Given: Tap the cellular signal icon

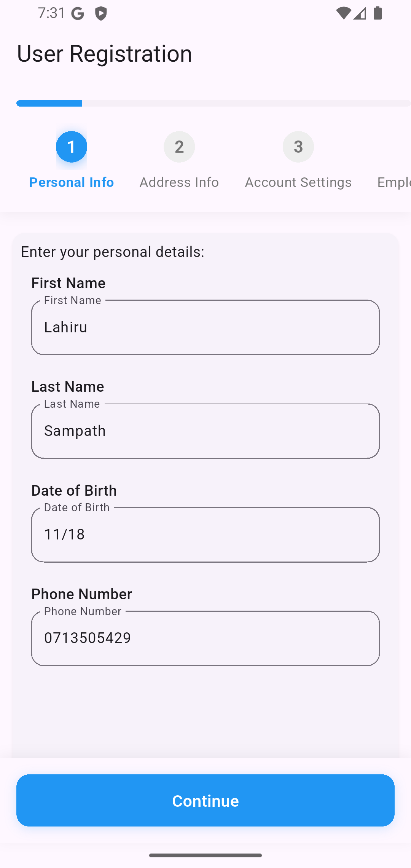Looking at the screenshot, I should 360,13.
